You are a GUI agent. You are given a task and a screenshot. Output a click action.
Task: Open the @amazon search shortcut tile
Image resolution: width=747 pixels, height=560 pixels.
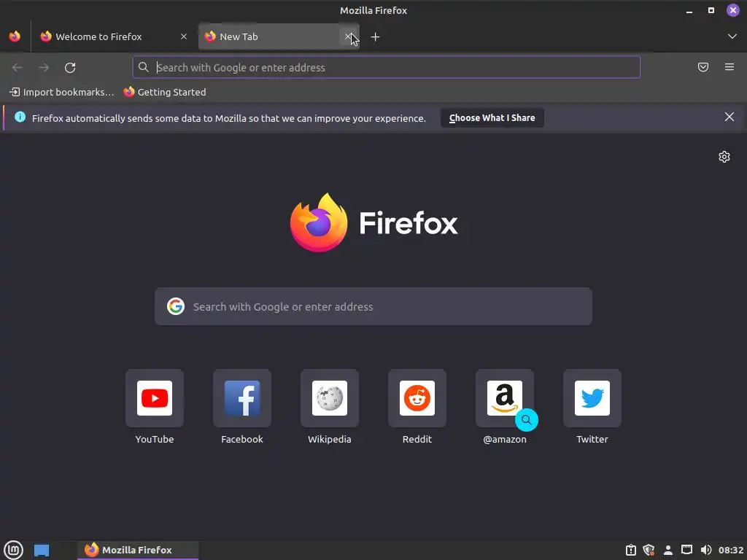pos(505,398)
